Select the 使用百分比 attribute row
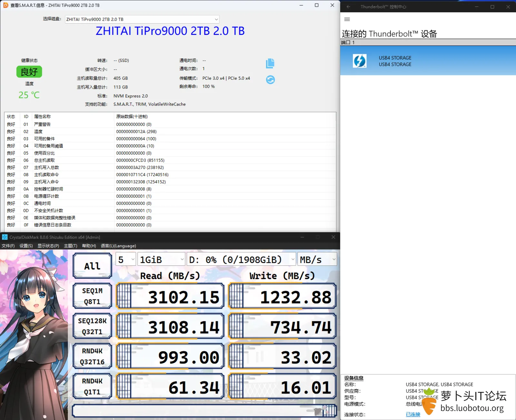Image resolution: width=516 pixels, height=420 pixels. pyautogui.click(x=170, y=153)
